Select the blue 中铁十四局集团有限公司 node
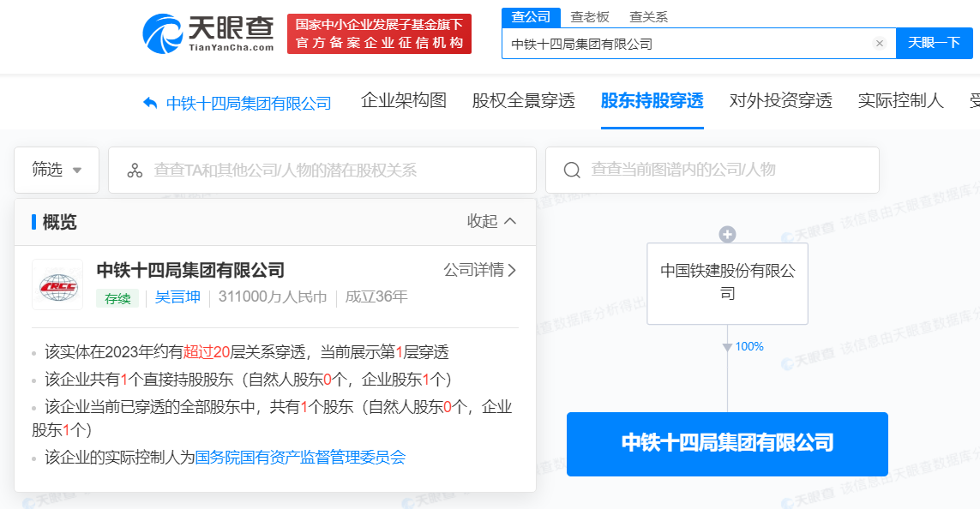 coord(728,444)
